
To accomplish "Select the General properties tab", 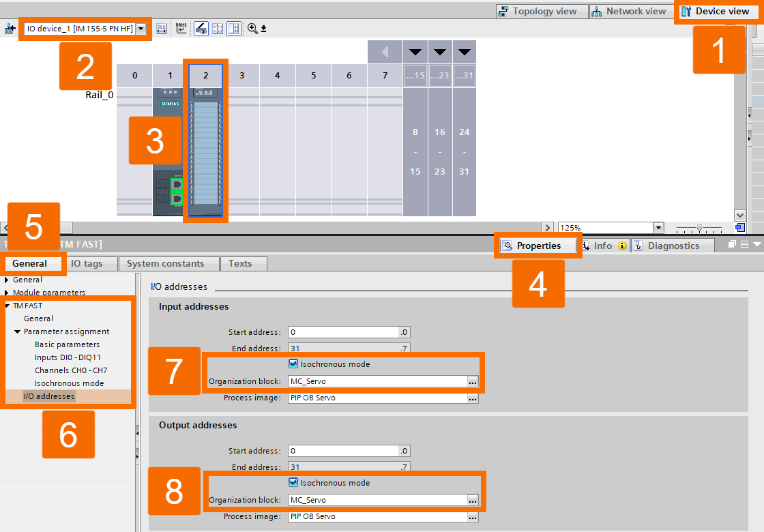I will coord(30,263).
